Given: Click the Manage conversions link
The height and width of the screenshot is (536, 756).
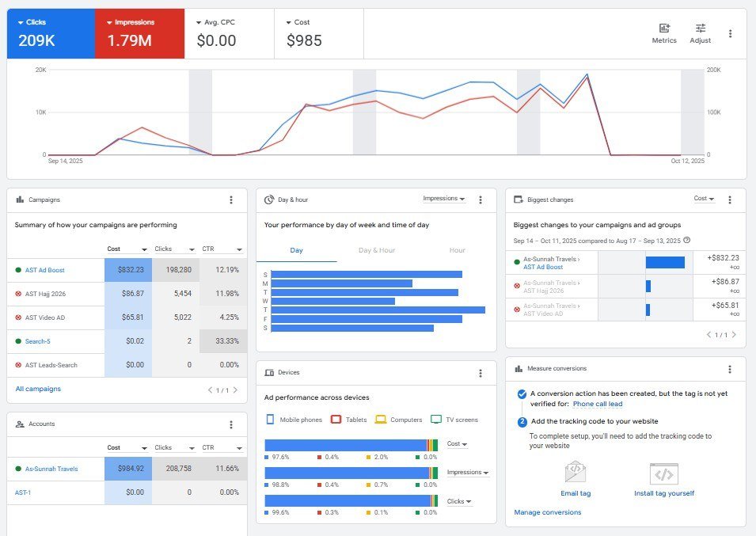Looking at the screenshot, I should [547, 512].
